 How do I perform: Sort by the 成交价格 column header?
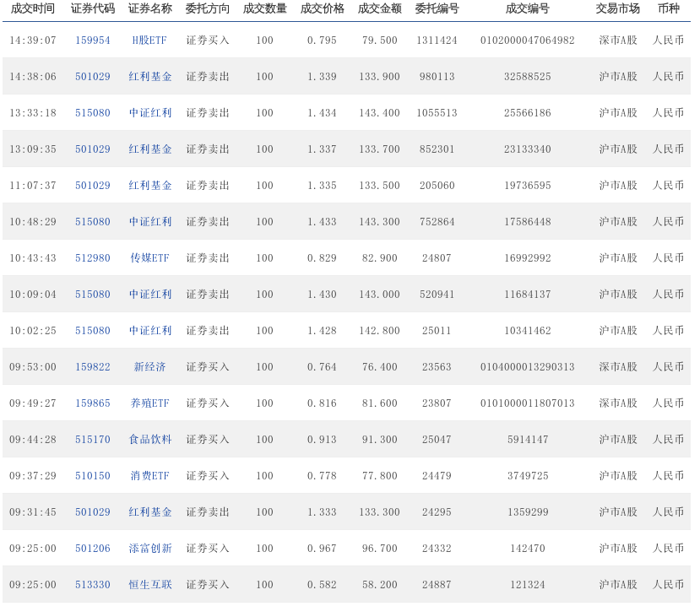point(322,9)
